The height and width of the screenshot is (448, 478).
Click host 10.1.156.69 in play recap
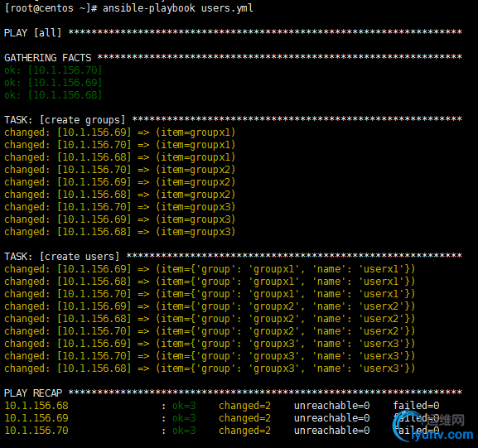[36, 418]
